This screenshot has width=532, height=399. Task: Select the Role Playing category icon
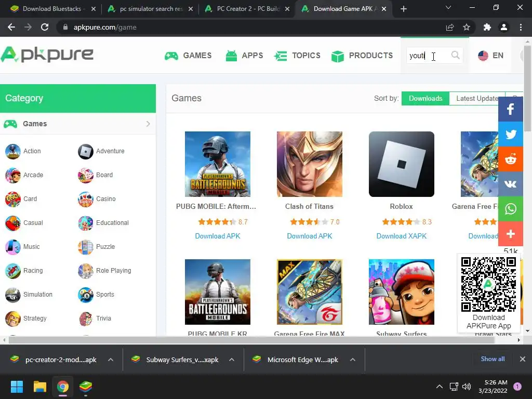click(x=86, y=271)
